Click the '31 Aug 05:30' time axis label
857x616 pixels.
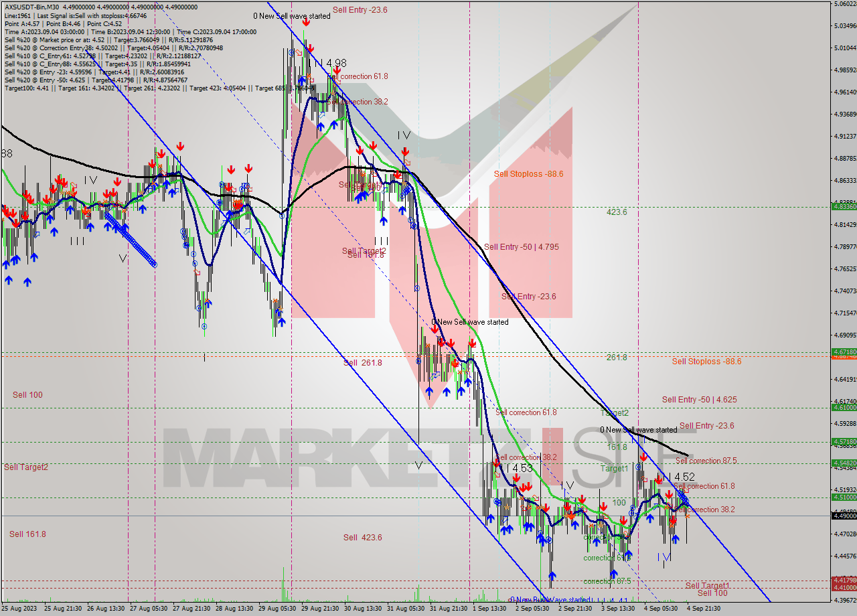pyautogui.click(x=406, y=609)
